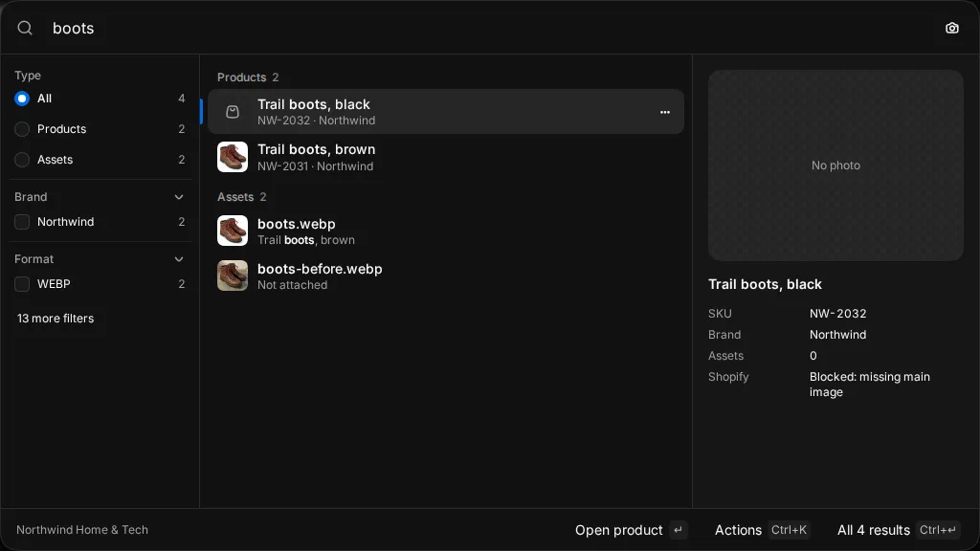Show All 4 results

(898, 530)
